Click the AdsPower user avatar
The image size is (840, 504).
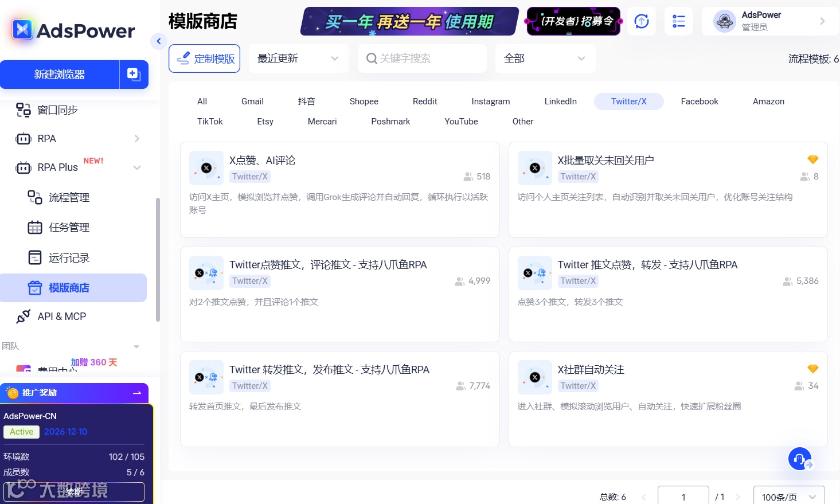pyautogui.click(x=725, y=21)
